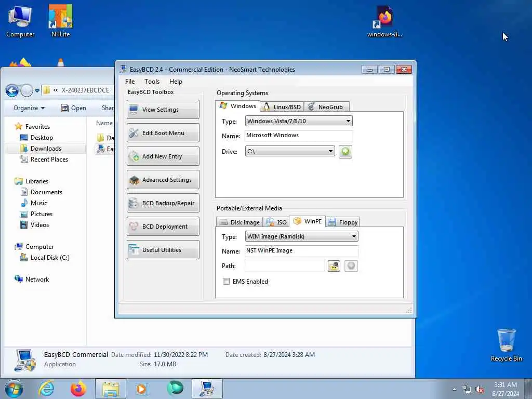The image size is (532, 399).
Task: Open Useful Utilities section
Action: (x=163, y=250)
